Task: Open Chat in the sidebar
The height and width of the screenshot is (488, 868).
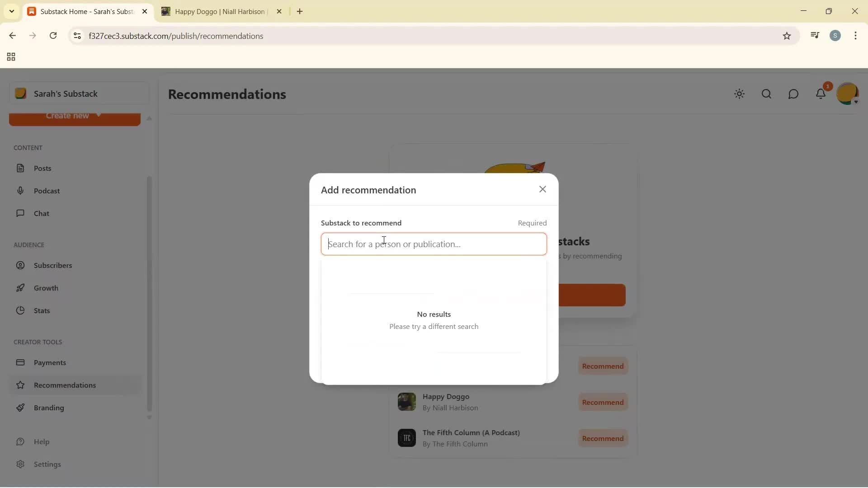Action: point(41,213)
